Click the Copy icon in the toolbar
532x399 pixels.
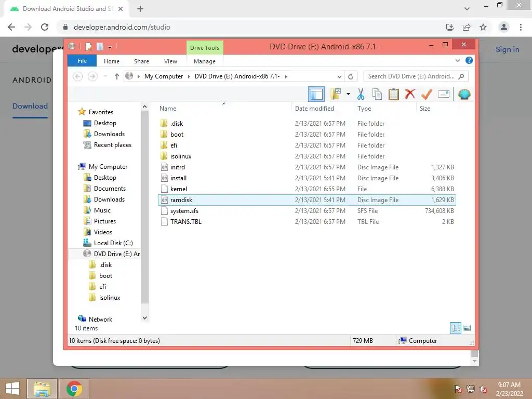[x=377, y=94]
